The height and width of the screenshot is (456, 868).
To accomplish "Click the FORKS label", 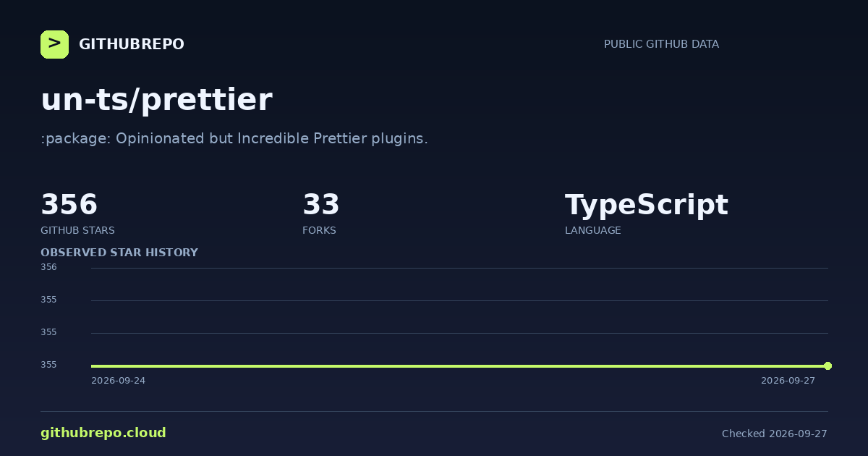I will (x=319, y=230).
